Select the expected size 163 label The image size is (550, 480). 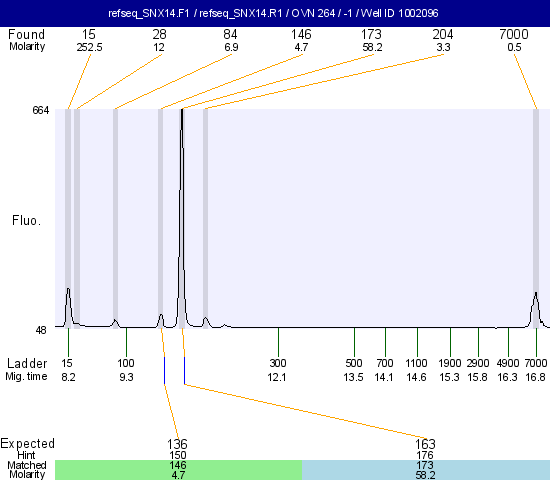pos(425,444)
